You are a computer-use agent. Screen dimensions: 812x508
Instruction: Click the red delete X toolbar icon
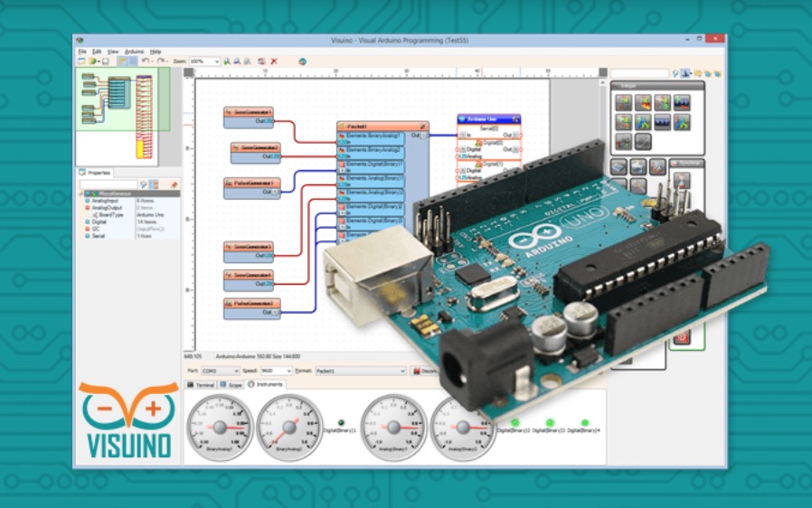(274, 61)
